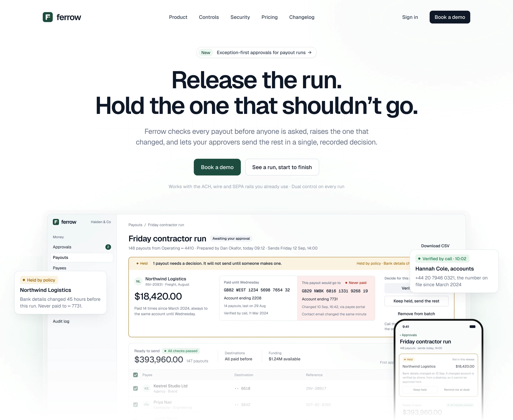Click the Halden & Co workspace name
The height and width of the screenshot is (420, 513).
coord(101,222)
